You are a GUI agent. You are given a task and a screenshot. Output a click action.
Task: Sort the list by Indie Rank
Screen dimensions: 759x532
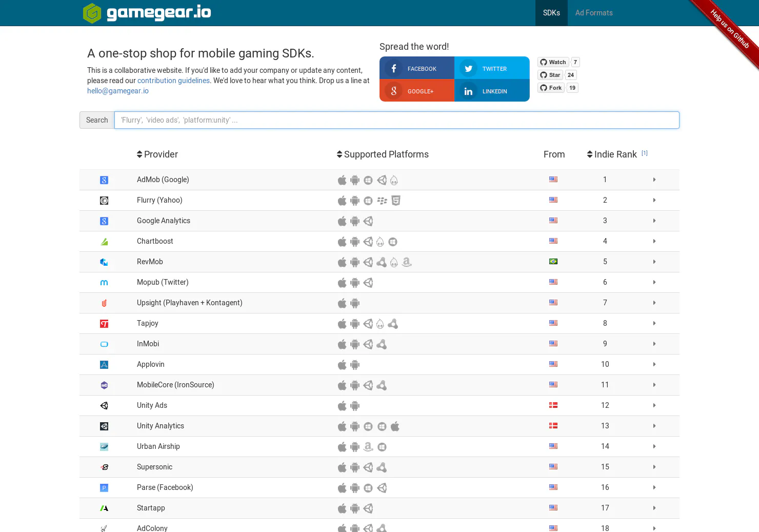point(612,154)
